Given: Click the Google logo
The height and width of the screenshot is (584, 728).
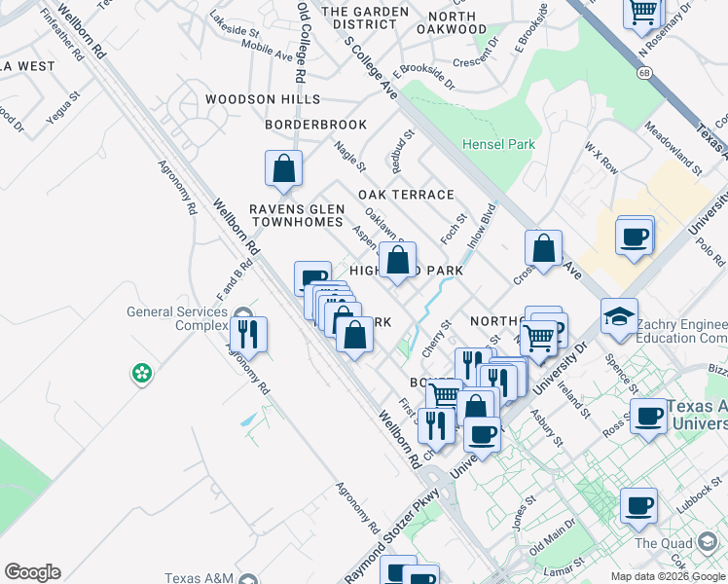Looking at the screenshot, I should pyautogui.click(x=33, y=572).
